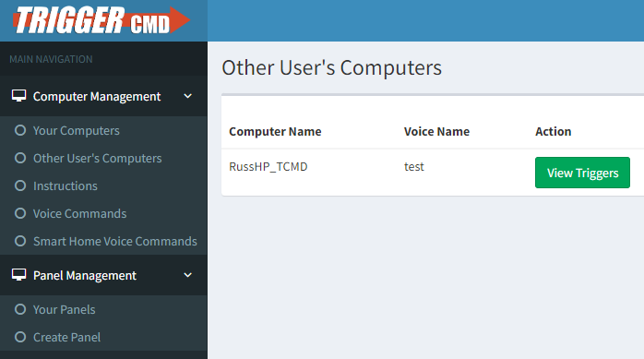
Task: Click the RussHP_TCMD computer name cell
Action: pos(268,167)
